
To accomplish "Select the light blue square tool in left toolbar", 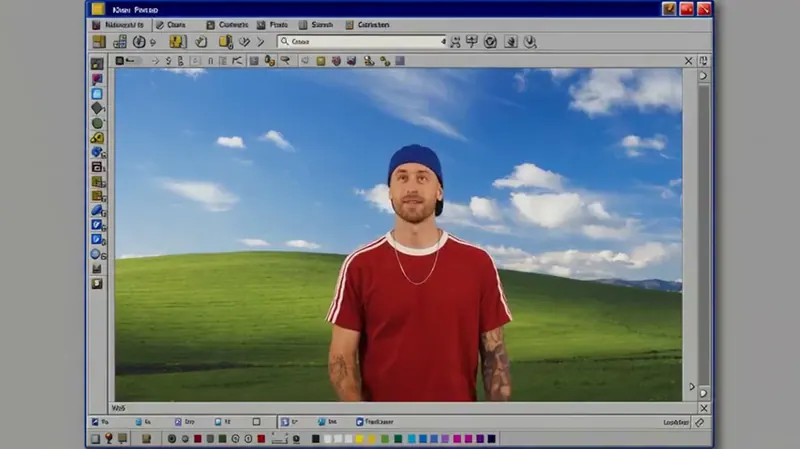I will point(97,94).
